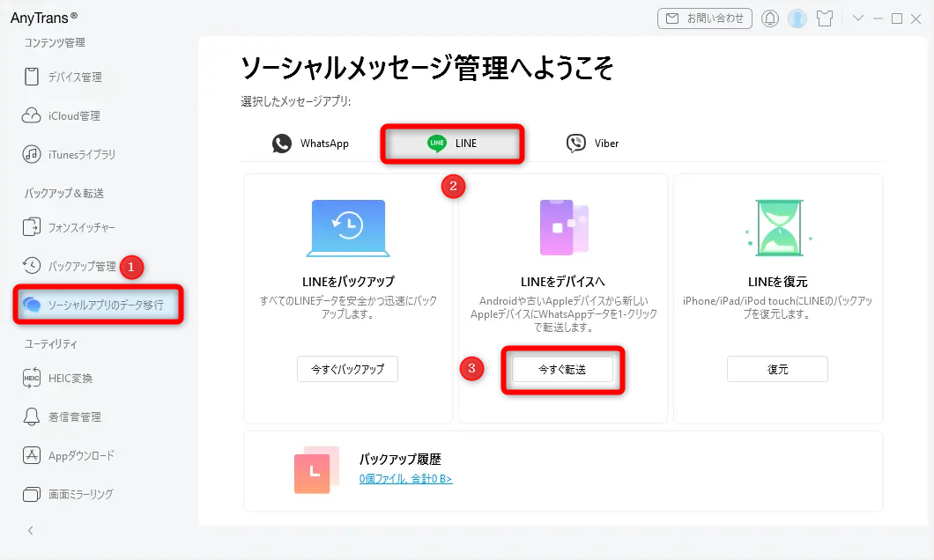Click the HEIC converter icon
Image resolution: width=934 pixels, height=560 pixels.
(x=32, y=378)
